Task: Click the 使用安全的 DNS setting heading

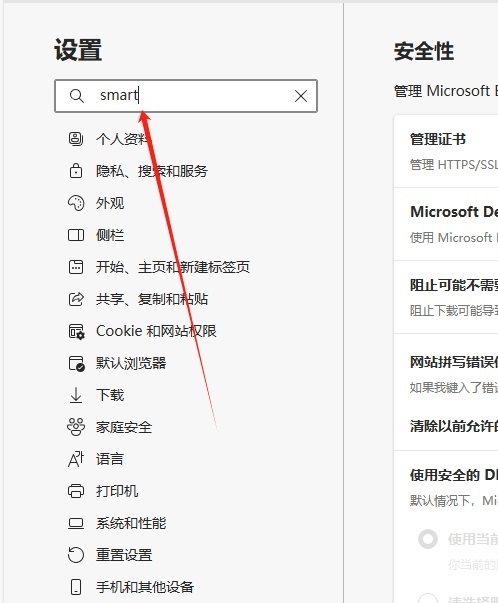Action: coord(454,475)
